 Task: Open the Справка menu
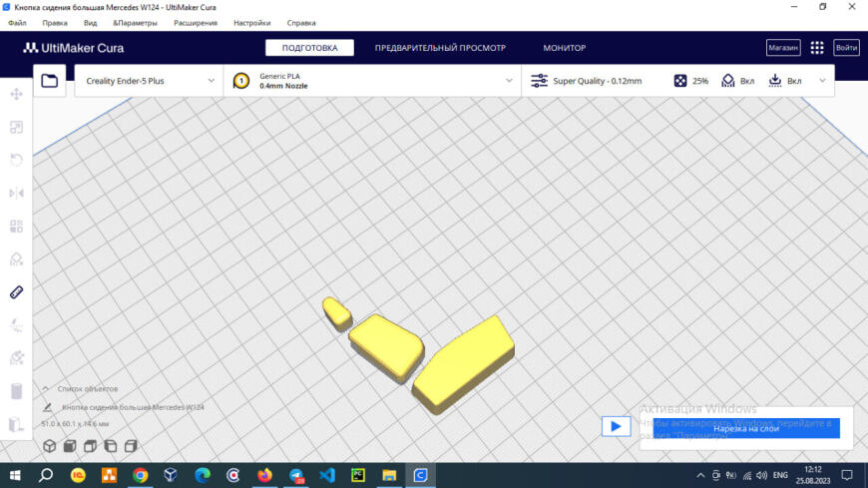click(301, 23)
